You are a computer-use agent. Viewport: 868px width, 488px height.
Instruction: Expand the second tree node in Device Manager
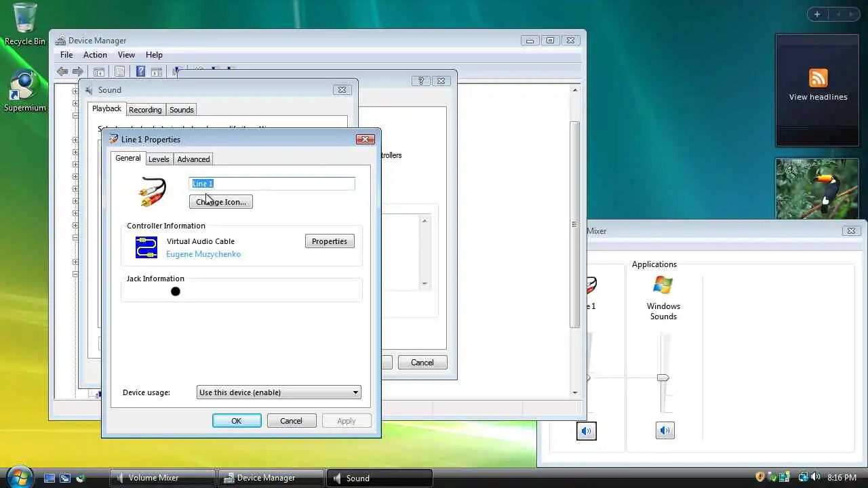point(75,104)
